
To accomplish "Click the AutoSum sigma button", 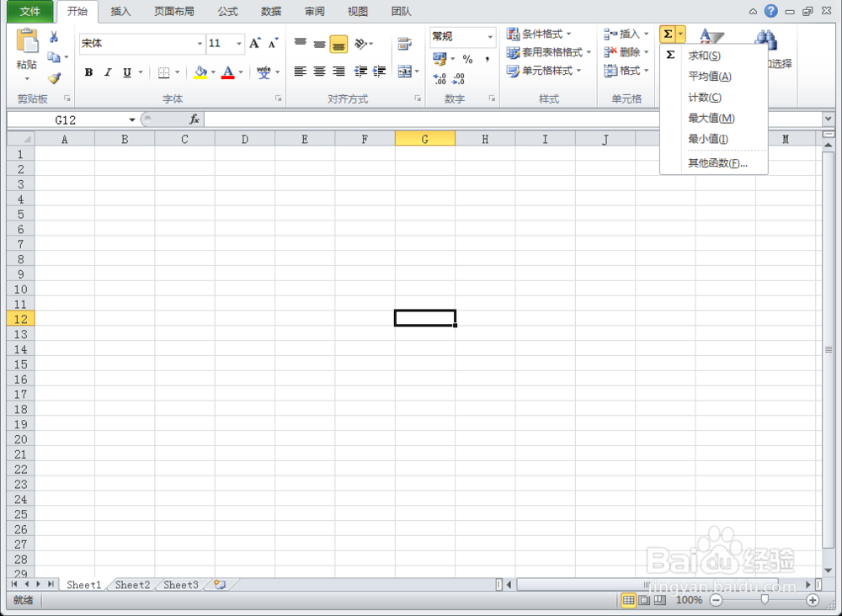I will pyautogui.click(x=668, y=35).
